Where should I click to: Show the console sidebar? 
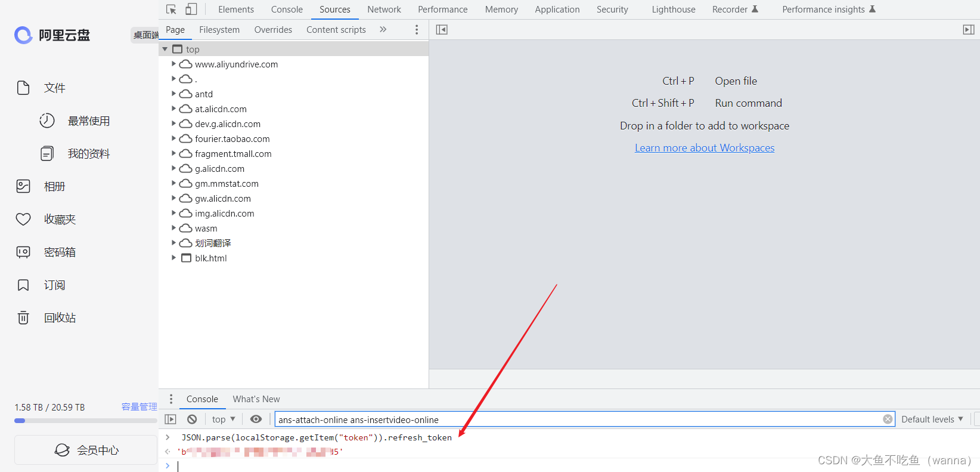pyautogui.click(x=170, y=419)
